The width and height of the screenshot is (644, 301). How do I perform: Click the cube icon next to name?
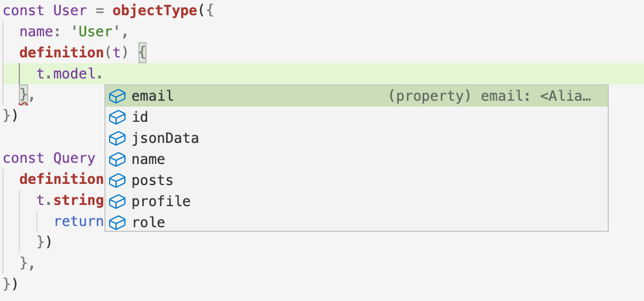[x=118, y=159]
